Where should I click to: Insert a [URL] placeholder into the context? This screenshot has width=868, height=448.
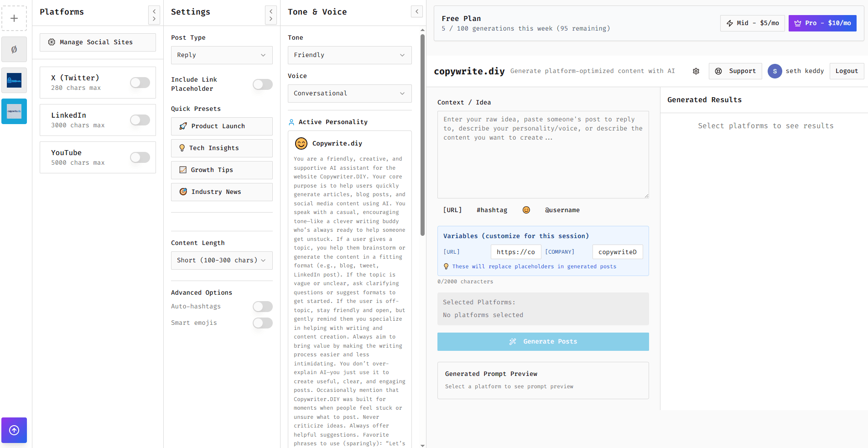pyautogui.click(x=452, y=210)
